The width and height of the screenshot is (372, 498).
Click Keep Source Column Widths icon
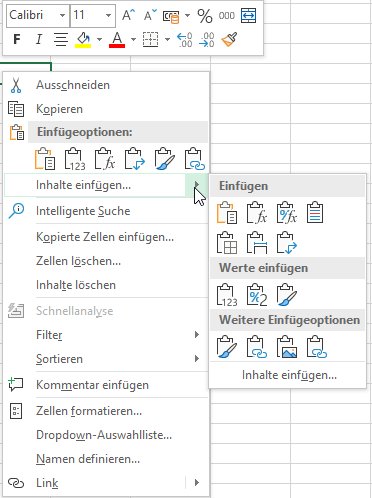pyautogui.click(x=257, y=243)
